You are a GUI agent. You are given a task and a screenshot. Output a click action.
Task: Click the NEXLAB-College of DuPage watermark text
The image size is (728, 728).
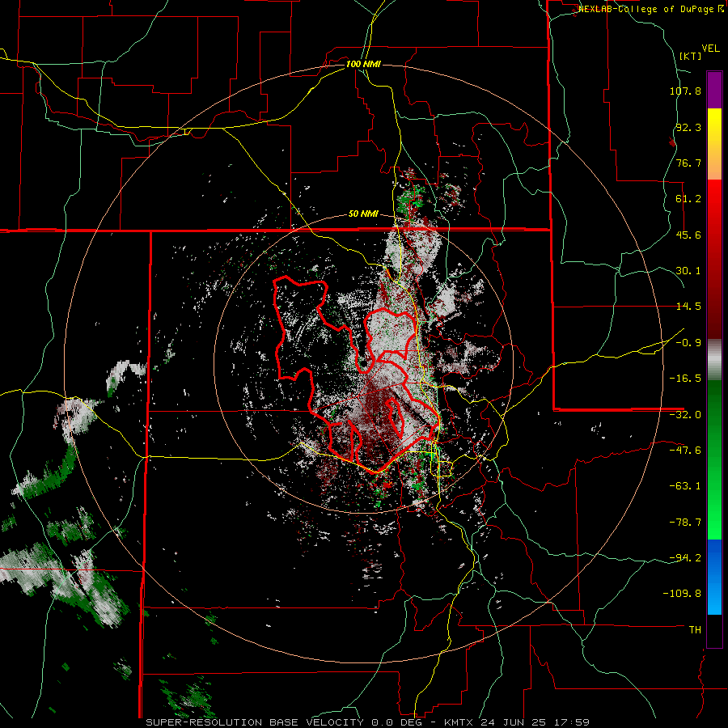click(650, 9)
